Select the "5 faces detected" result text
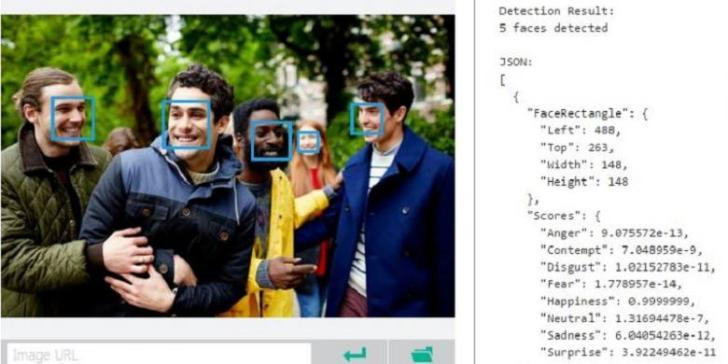Image resolution: width=728 pixels, height=364 pixels. pos(553,28)
